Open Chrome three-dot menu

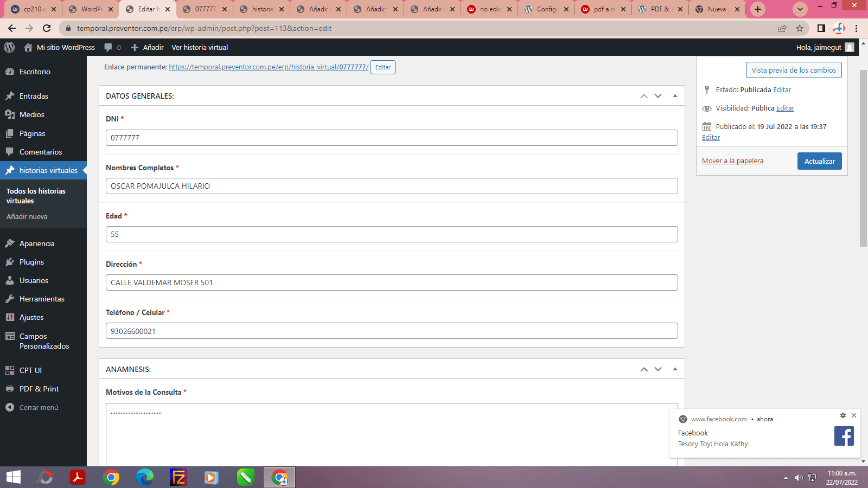(857, 28)
